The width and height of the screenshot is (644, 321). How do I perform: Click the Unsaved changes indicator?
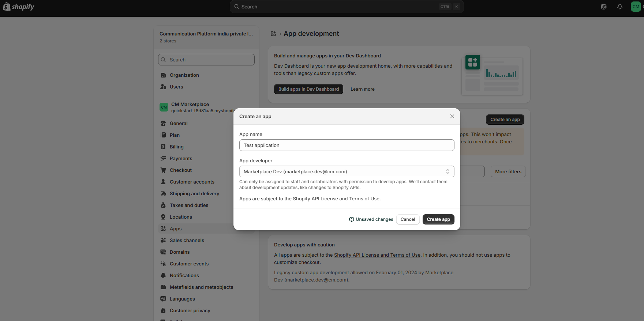[371, 219]
